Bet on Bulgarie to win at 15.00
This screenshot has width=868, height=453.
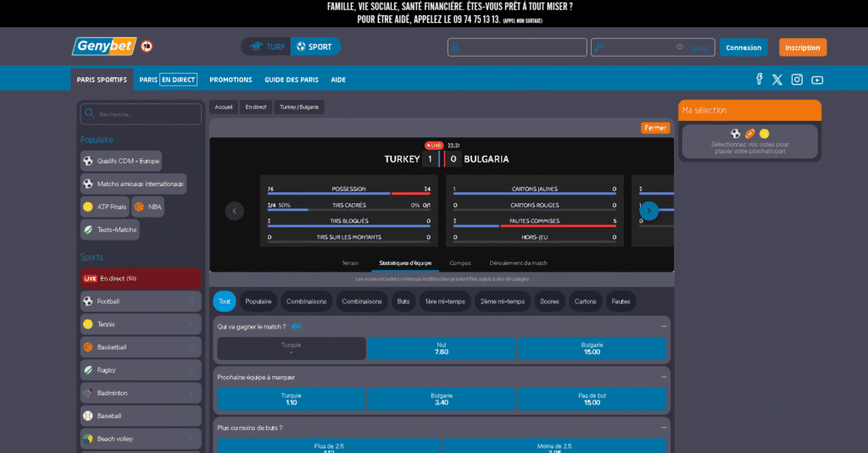click(x=592, y=349)
